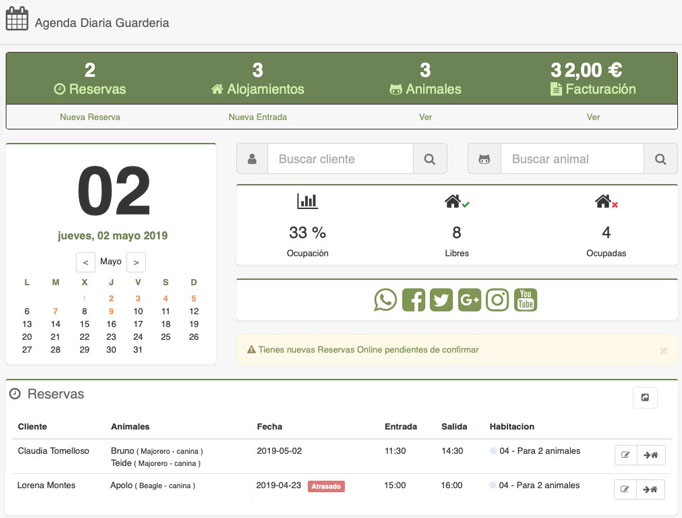This screenshot has width=682, height=518.
Task: Click search magnifier next to Buscar animal
Action: click(x=660, y=159)
